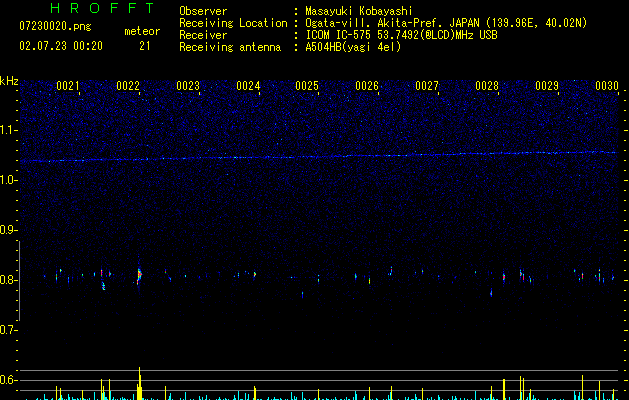The height and width of the screenshot is (400, 629).
Task: Click the file name 07230020.png
Action: pyautogui.click(x=55, y=27)
